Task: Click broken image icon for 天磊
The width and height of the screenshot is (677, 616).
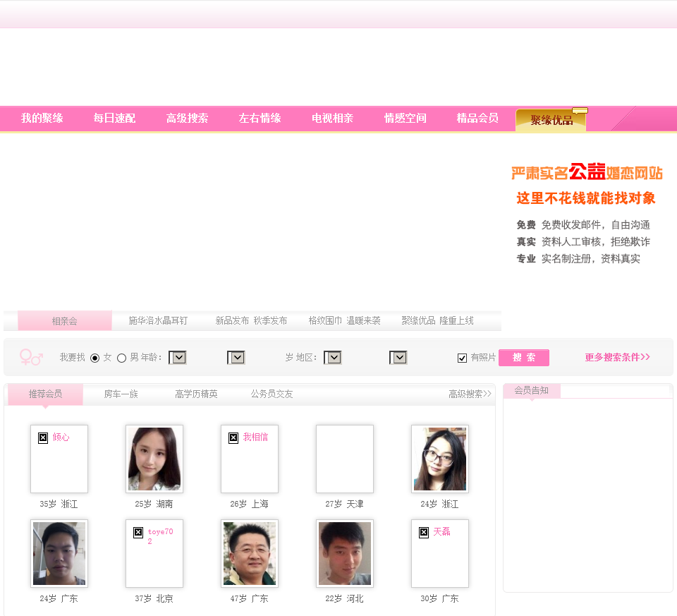Action: point(424,533)
